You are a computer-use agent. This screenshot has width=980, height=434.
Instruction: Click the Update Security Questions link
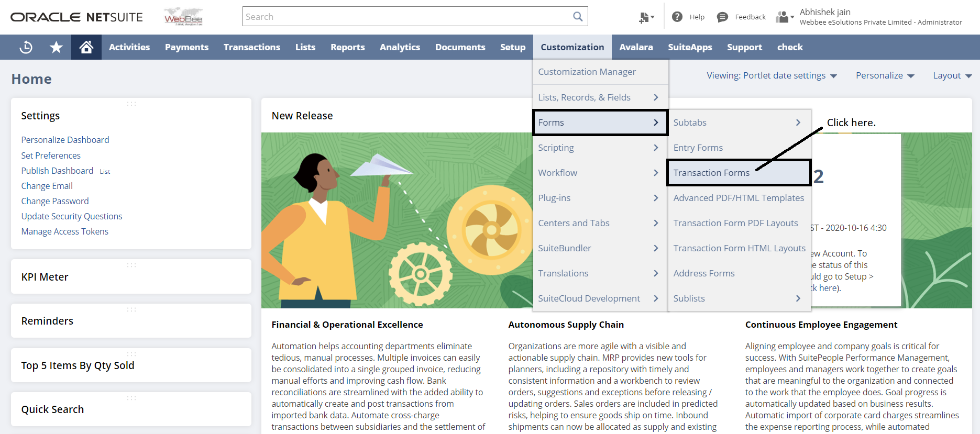tap(72, 216)
